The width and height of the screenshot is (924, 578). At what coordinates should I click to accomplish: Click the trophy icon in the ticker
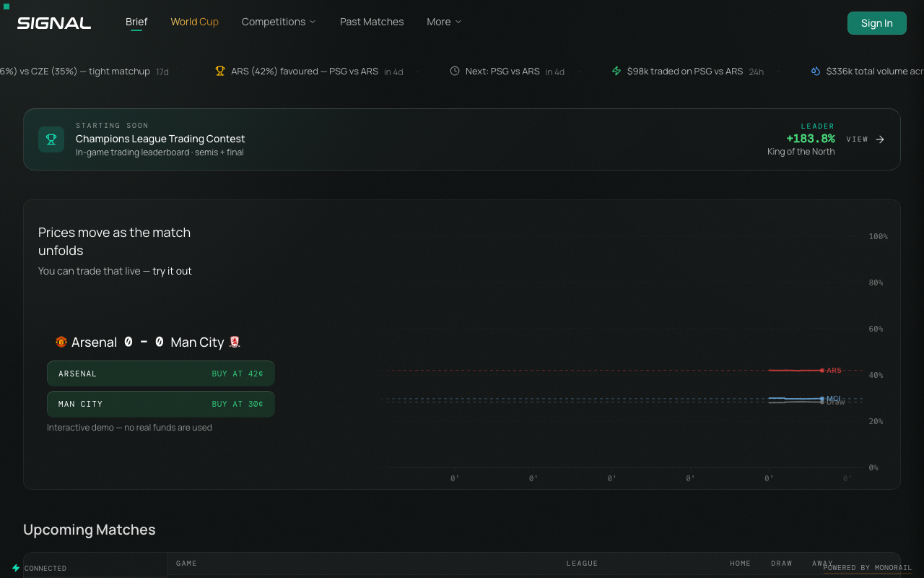pyautogui.click(x=220, y=71)
